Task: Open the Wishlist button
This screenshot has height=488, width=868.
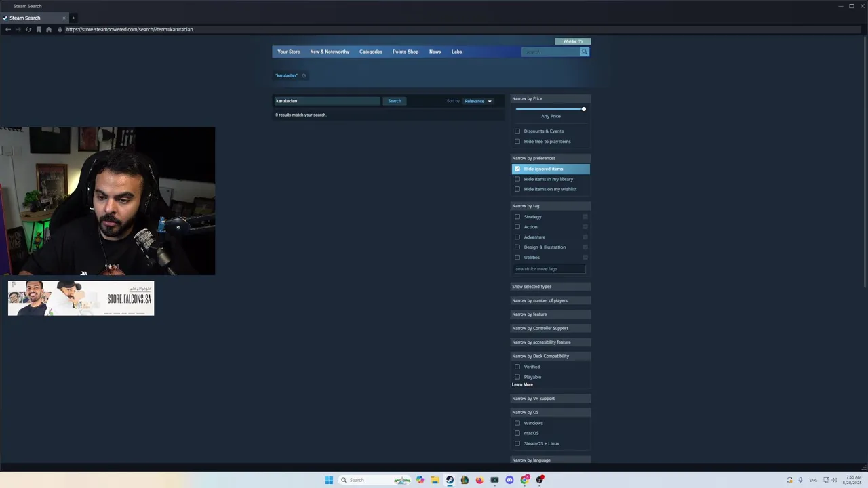Action: pos(572,41)
